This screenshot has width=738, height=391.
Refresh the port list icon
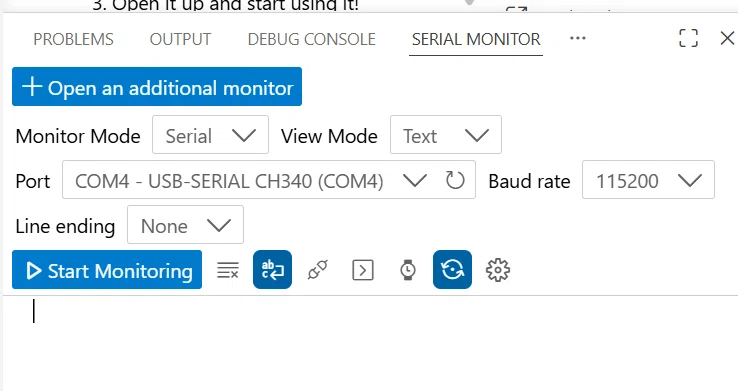pyautogui.click(x=455, y=180)
